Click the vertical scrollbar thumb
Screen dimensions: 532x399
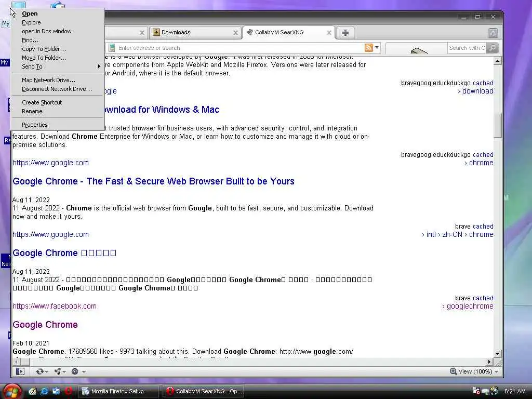497,125
